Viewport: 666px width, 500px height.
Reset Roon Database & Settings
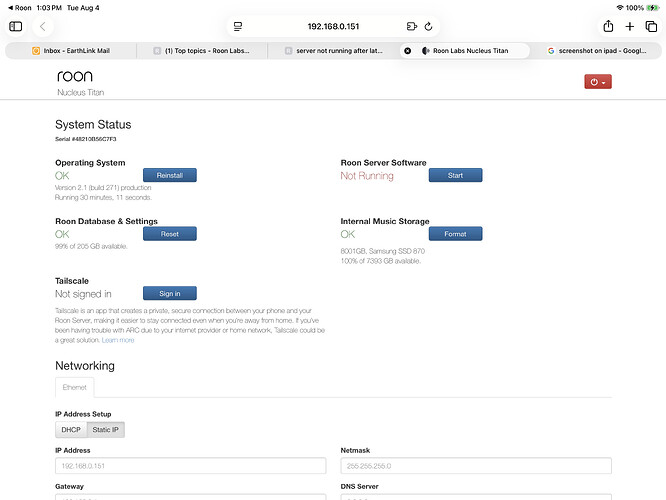click(169, 234)
